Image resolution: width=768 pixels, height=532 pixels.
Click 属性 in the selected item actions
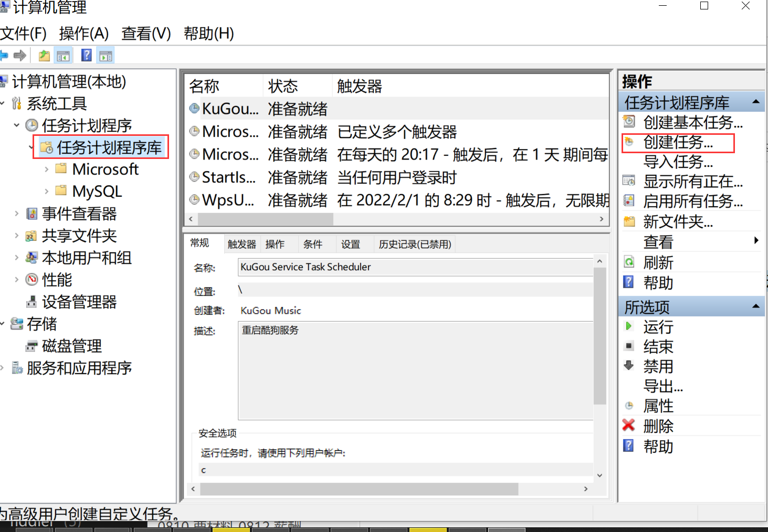coord(658,406)
